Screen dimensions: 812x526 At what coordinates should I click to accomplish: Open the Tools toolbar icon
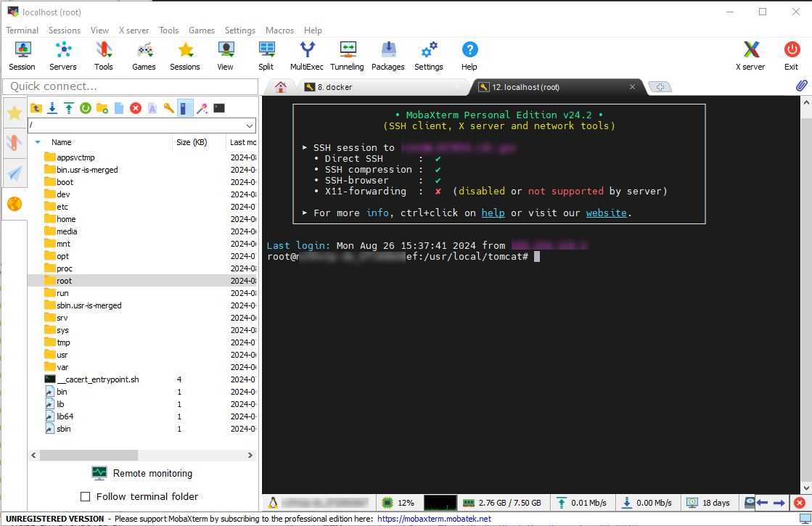tap(104, 57)
